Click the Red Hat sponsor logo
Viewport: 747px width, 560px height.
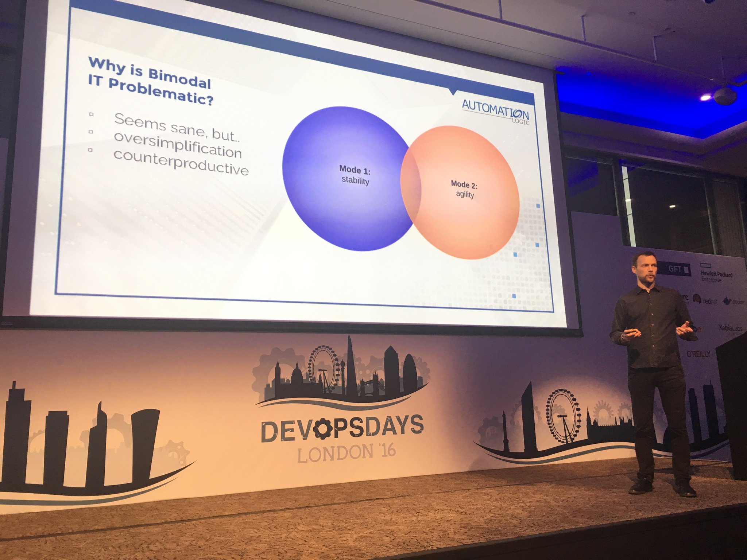coord(705,300)
